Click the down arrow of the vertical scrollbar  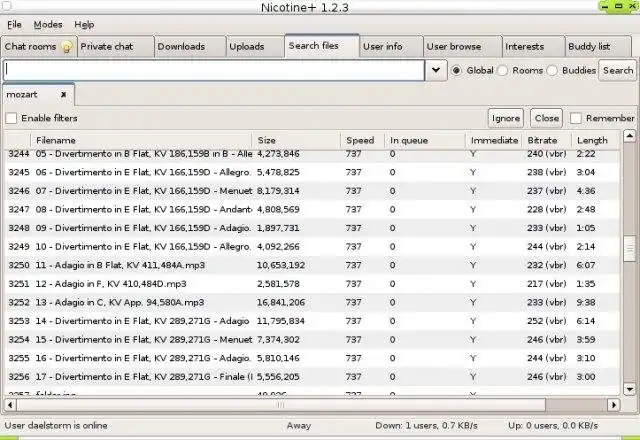point(629,389)
